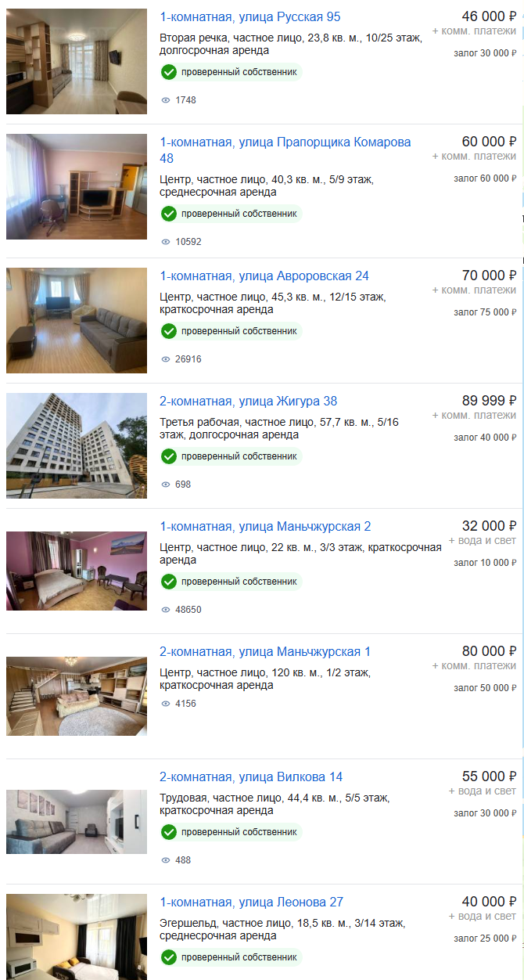This screenshot has width=524, height=980.
Task: Open the photo of the Жигура 38 building
Action: pyautogui.click(x=77, y=445)
